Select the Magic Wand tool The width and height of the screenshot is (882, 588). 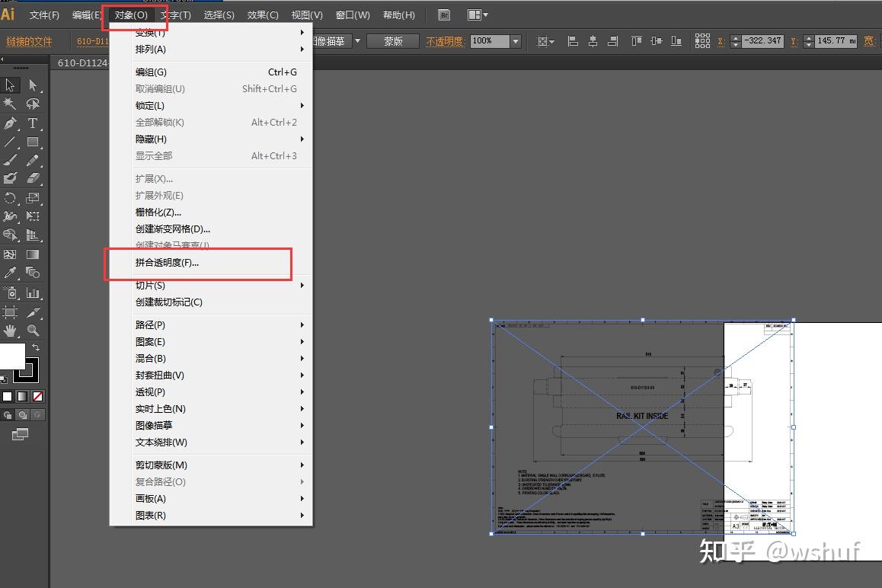click(x=11, y=104)
